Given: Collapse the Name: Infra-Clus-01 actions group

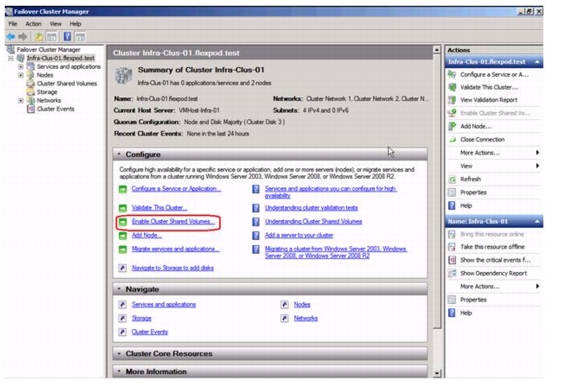Looking at the screenshot, I should pos(537,221).
